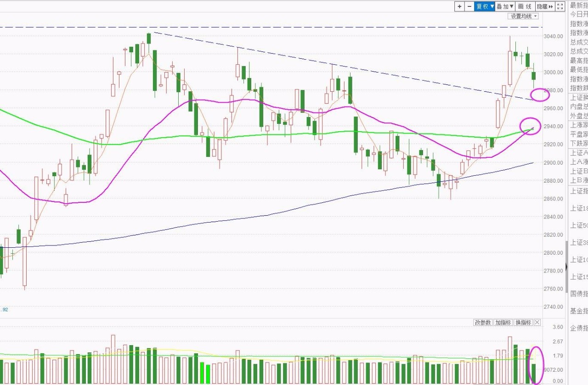Select the 企债指 row in side panel
Screen dimensions: 588x385
pyautogui.click(x=579, y=328)
